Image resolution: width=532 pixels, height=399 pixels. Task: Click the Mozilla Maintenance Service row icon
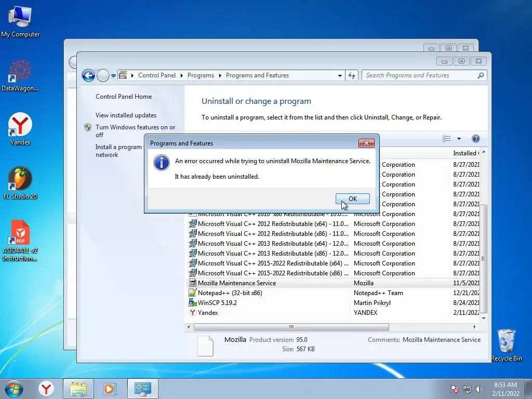(x=193, y=283)
